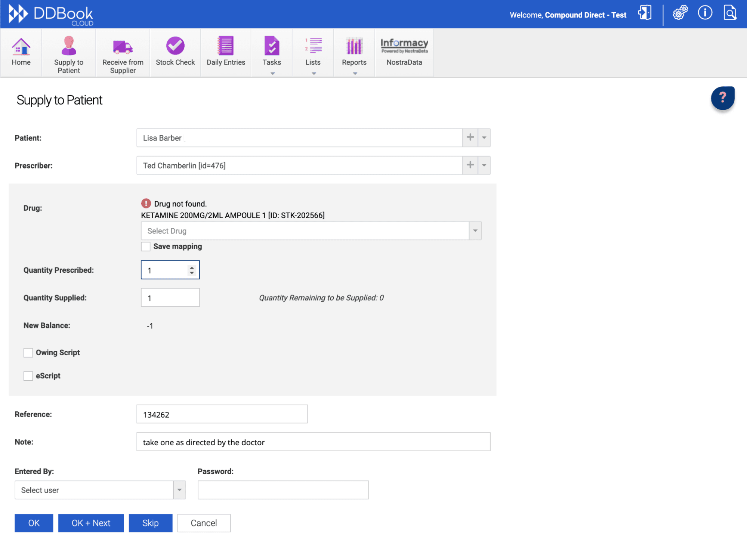Click Welcome, Compound Direct - Test text
Screen dimensions: 747x560
568,15
